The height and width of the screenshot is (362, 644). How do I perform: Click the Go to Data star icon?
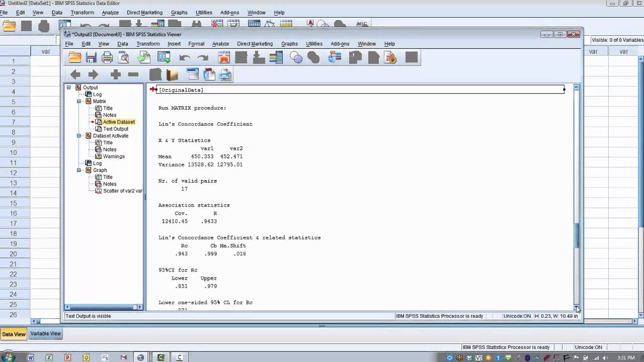coord(224,58)
